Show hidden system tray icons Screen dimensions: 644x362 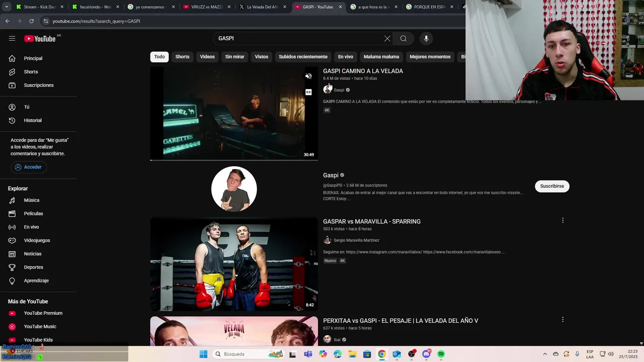[544, 354]
